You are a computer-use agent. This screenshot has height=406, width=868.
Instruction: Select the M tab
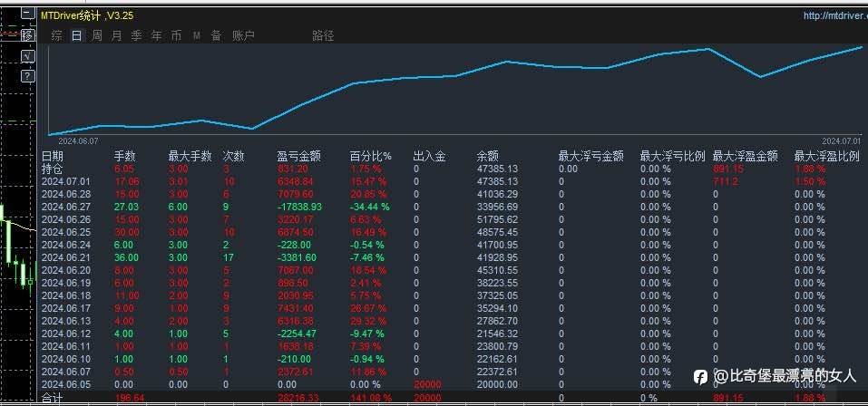coord(197,36)
